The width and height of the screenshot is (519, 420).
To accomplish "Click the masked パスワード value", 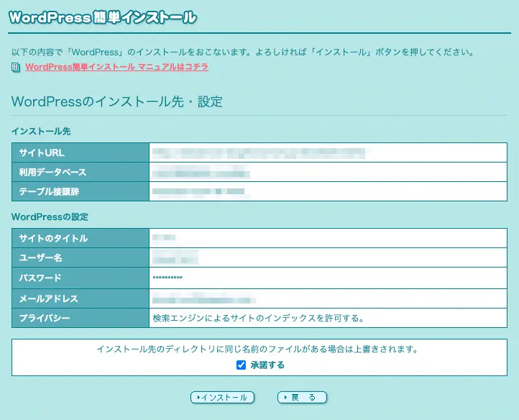I will coord(168,278).
